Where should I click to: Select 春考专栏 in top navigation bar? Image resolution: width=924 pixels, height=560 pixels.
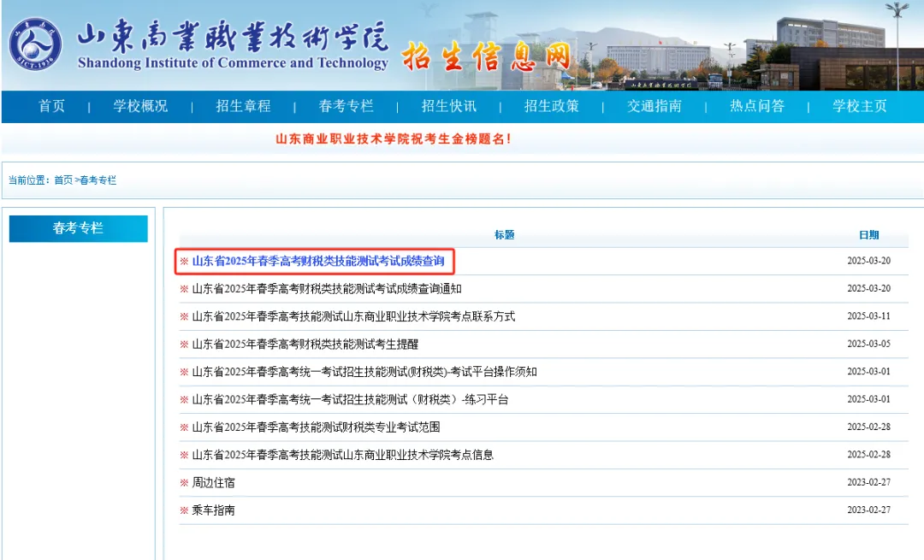point(346,107)
